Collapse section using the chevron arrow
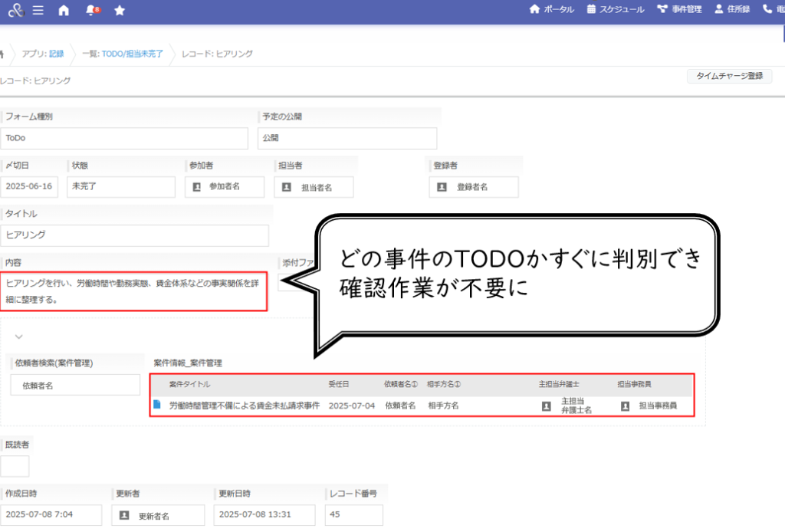Screen dimensions: 785x532 pos(19,336)
